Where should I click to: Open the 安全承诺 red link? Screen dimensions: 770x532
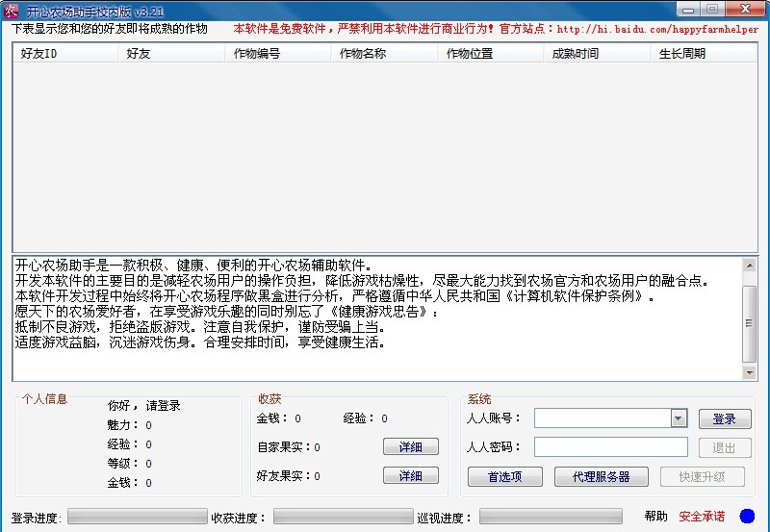[x=702, y=517]
